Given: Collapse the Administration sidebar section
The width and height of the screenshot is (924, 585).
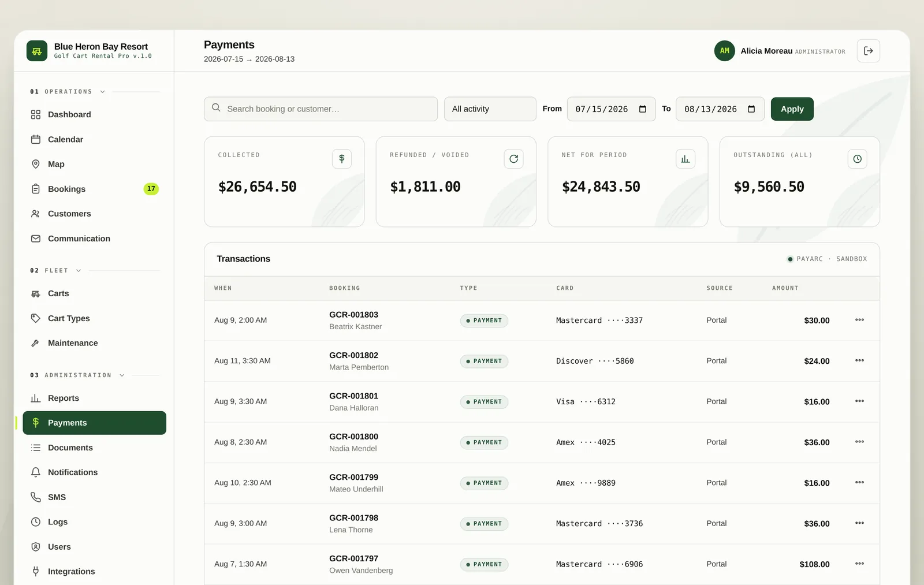Looking at the screenshot, I should [122, 375].
